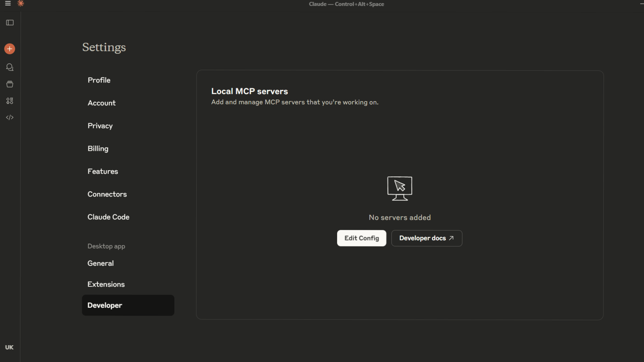The width and height of the screenshot is (644, 362).
Task: Click the no-servers monitor illustration
Action: pyautogui.click(x=399, y=188)
